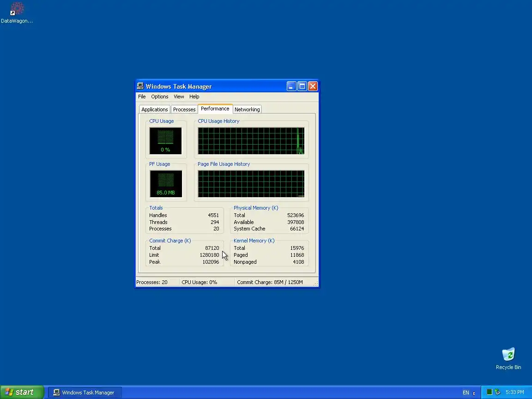Click status bar Commit Charge: 85M / 1250M
The height and width of the screenshot is (399, 532).
273,282
